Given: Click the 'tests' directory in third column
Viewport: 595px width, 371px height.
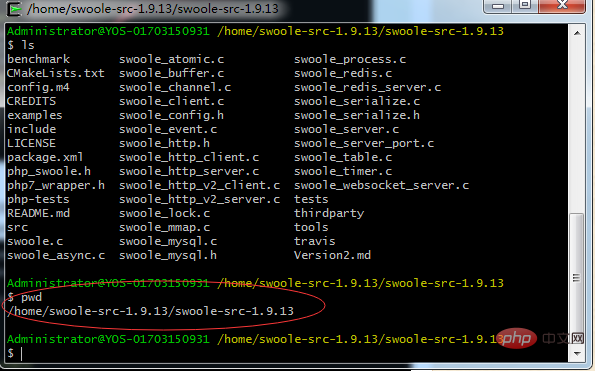Looking at the screenshot, I should [x=311, y=200].
